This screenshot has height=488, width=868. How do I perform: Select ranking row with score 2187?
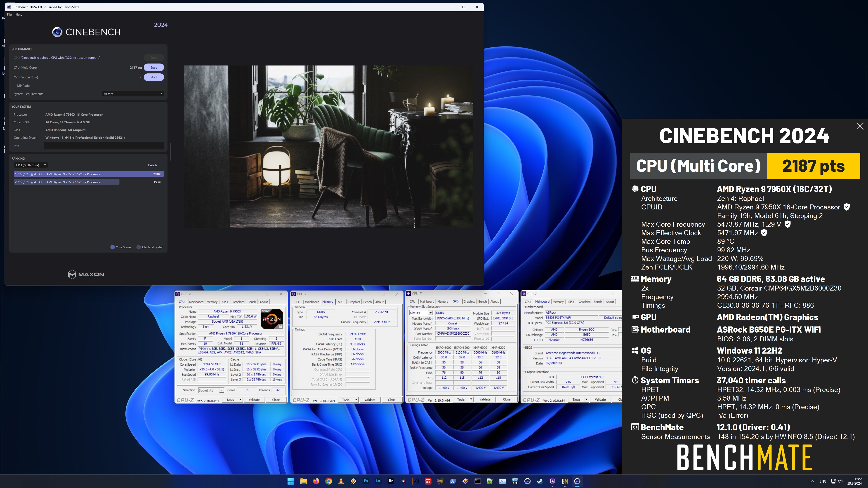[89, 174]
